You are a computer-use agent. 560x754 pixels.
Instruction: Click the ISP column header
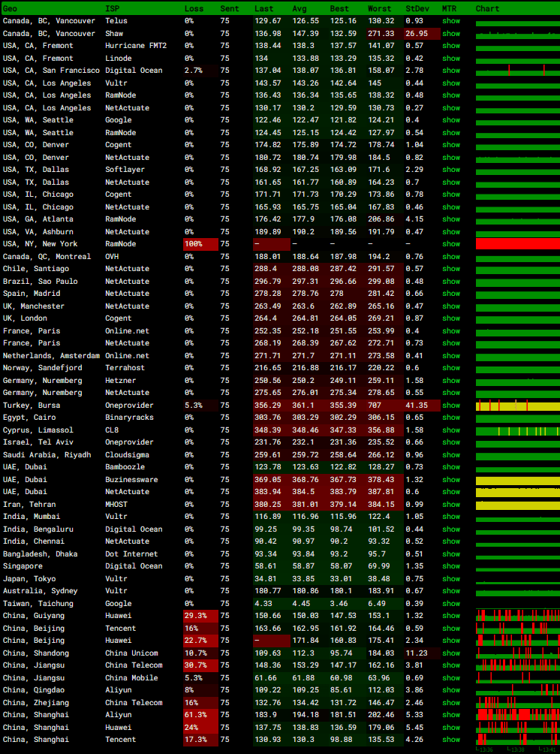(112, 9)
